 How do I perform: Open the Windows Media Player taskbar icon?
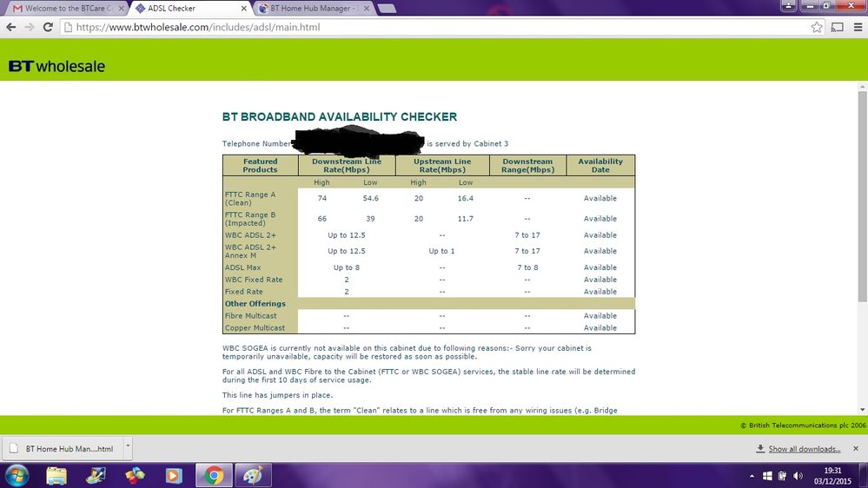[x=174, y=475]
